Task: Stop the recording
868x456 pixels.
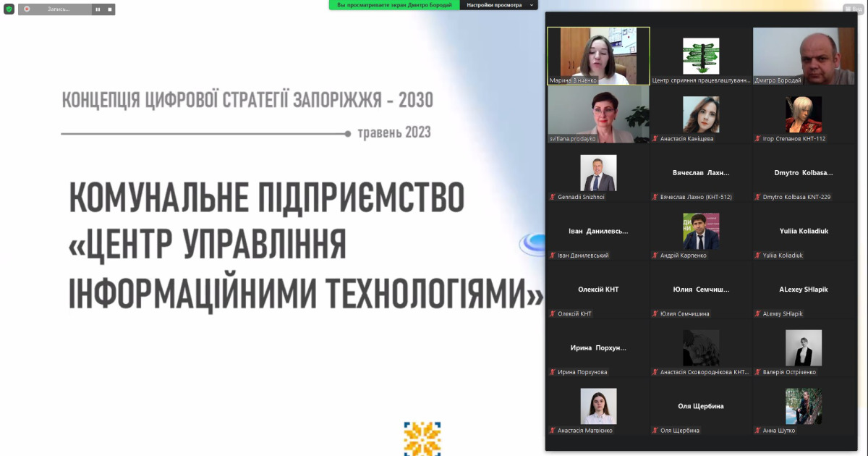Action: (x=109, y=9)
